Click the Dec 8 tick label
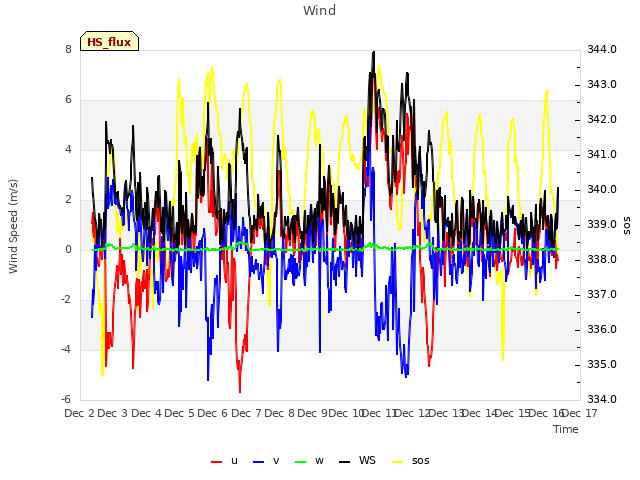640x480 pixels. pyautogui.click(x=279, y=413)
